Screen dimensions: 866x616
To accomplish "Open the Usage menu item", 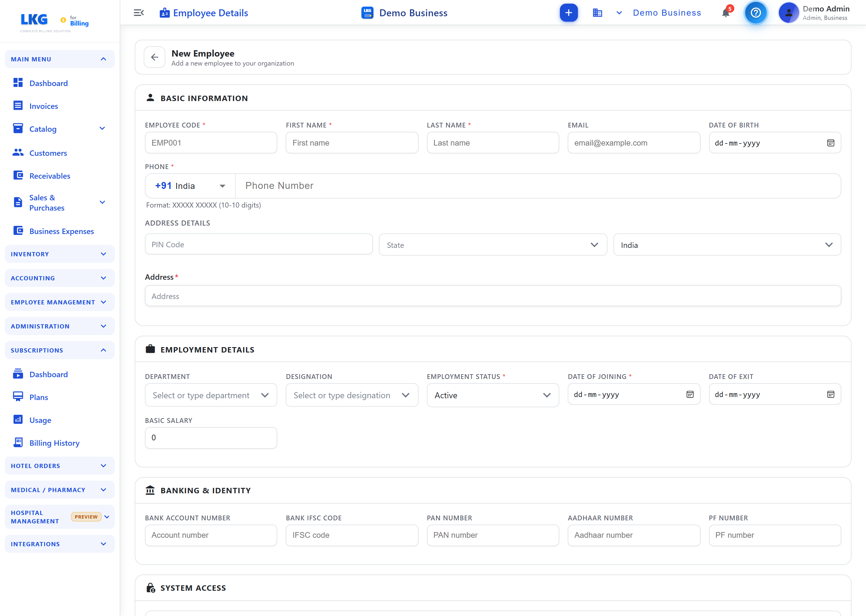I will click(60, 420).
